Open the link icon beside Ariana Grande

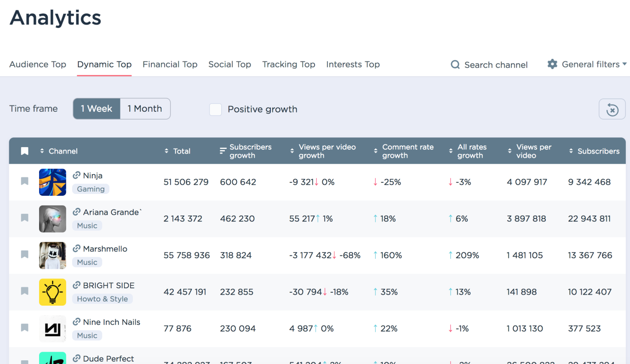click(x=77, y=212)
